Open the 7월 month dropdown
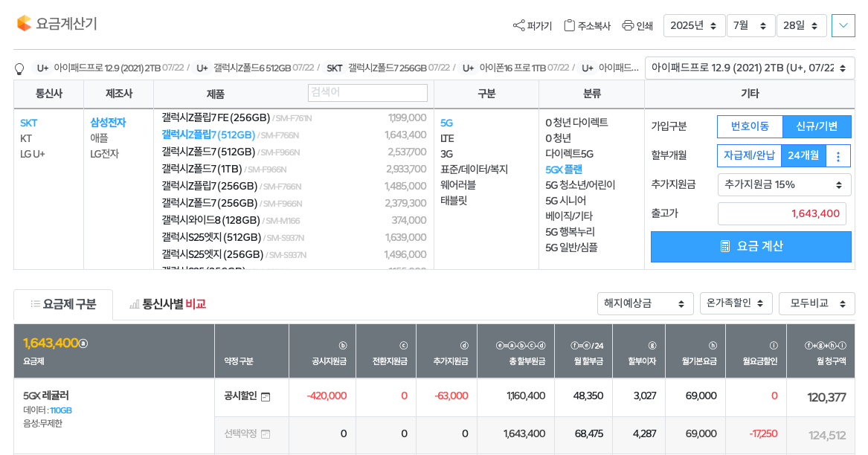The image size is (868, 455). [x=750, y=25]
